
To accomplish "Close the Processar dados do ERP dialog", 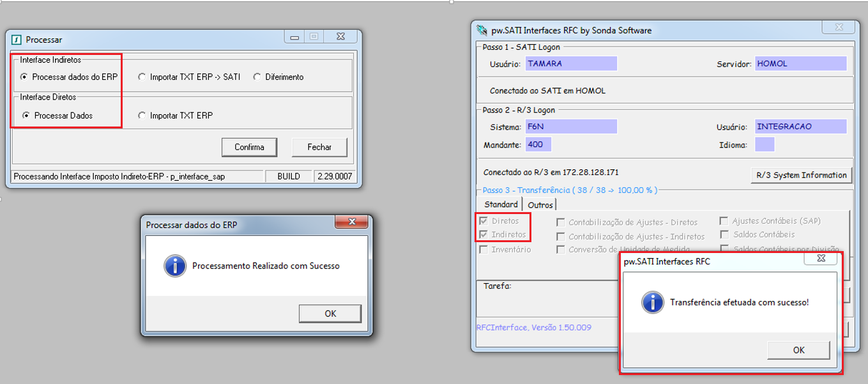I will point(351,222).
